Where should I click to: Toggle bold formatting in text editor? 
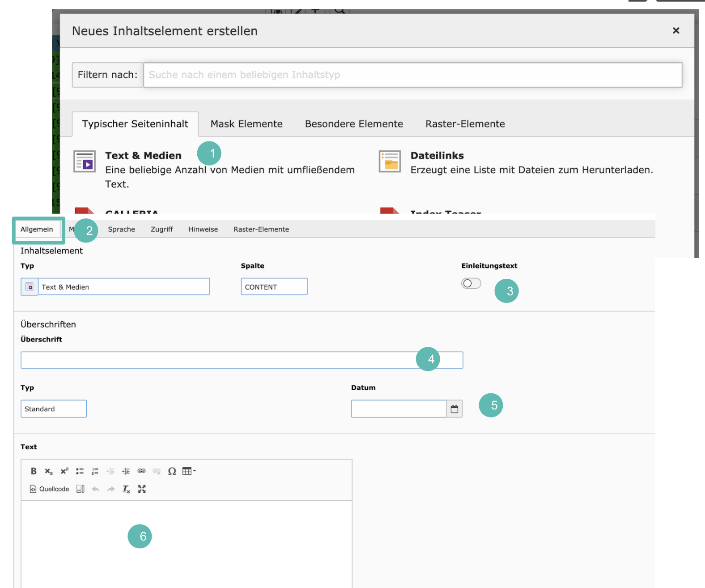(34, 471)
